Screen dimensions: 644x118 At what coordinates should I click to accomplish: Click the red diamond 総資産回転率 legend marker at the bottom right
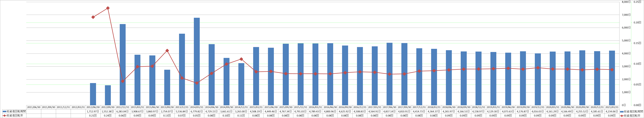[622, 116]
